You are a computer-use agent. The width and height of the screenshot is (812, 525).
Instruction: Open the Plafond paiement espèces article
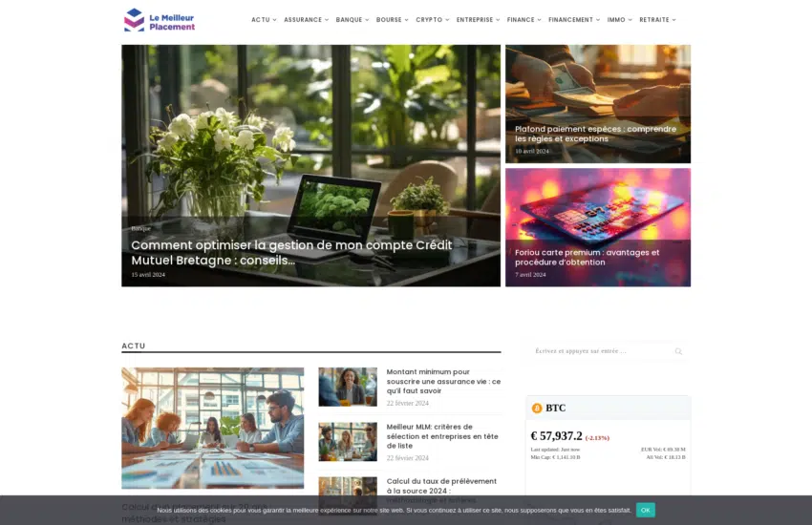[x=595, y=134]
